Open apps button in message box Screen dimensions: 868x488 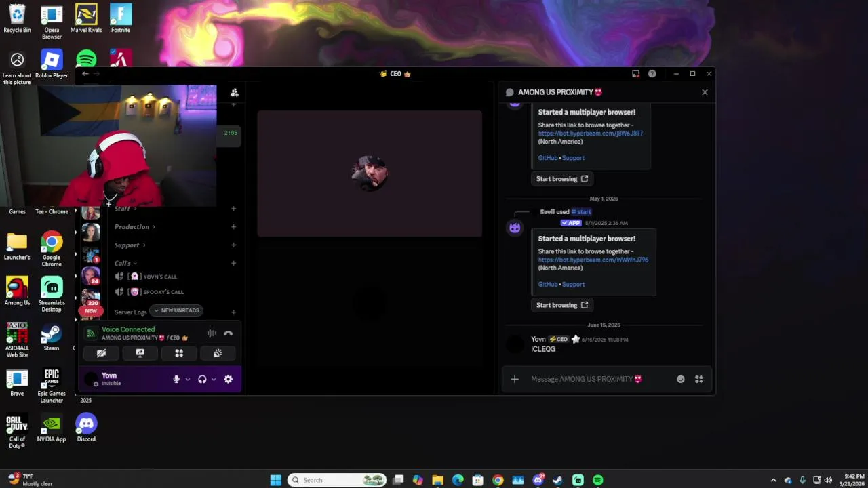pos(699,379)
